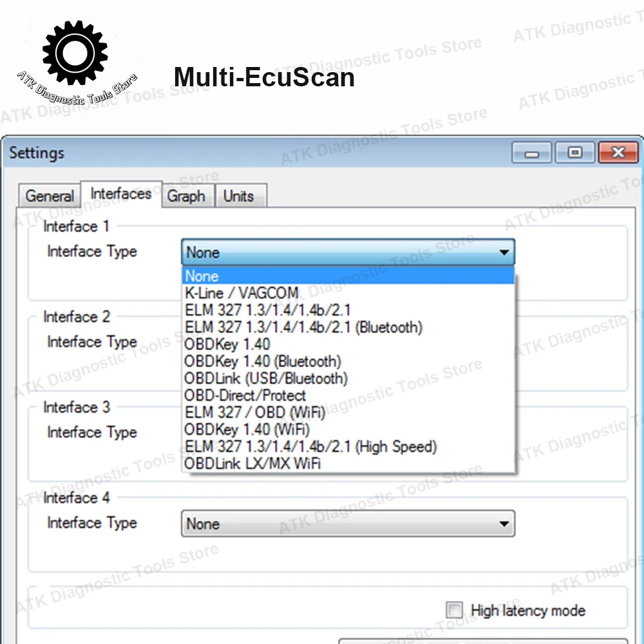Viewport: 644px width, 644px height.
Task: Pick ELM 327 (High Speed) option
Action: tap(348, 446)
